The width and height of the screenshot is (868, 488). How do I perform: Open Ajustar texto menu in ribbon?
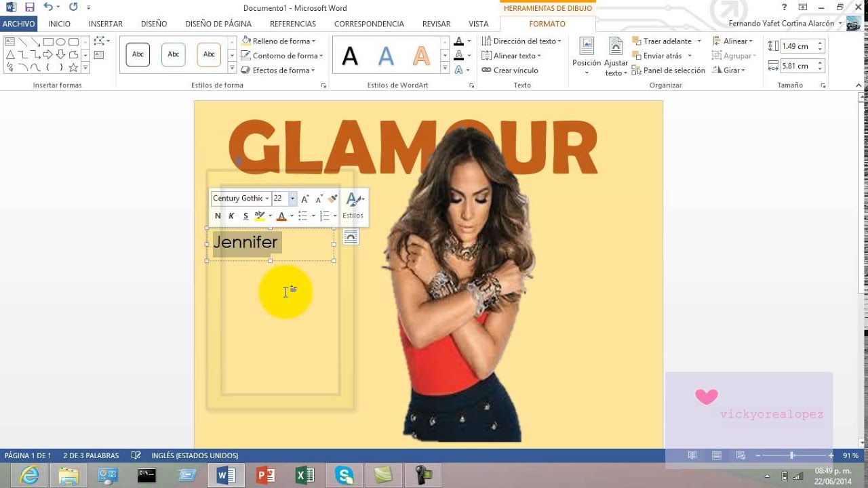coord(616,56)
